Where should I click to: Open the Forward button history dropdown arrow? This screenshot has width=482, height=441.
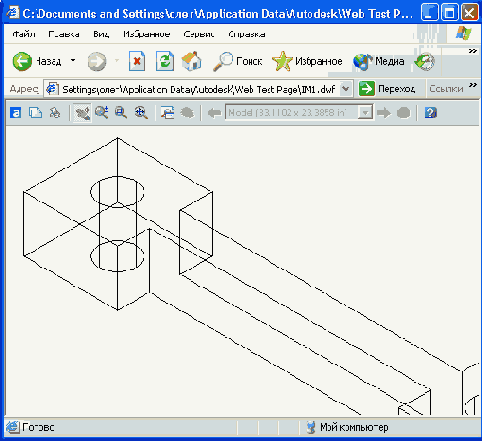pos(117,61)
